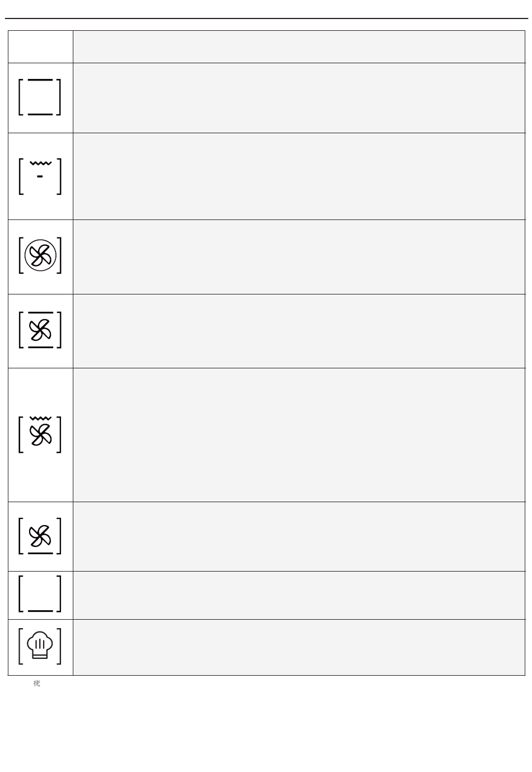The image size is (532, 772).
Task: Click description cell beside the grill icon
Action: tap(298, 176)
